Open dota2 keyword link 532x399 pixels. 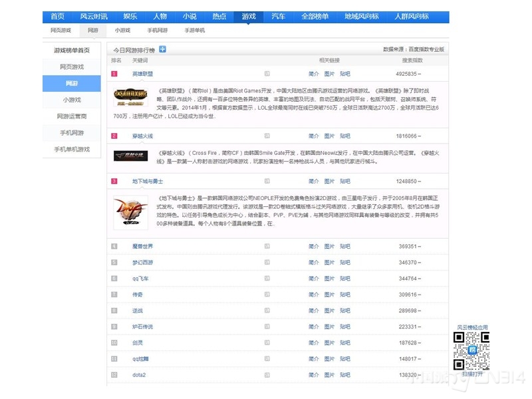[x=139, y=375]
